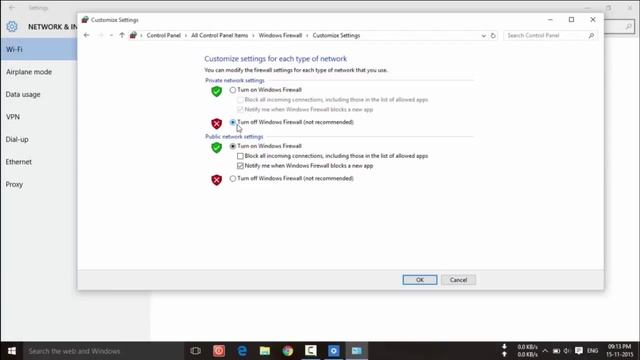The height and width of the screenshot is (360, 640).
Task: Check Block all incoming connections under public network
Action: coord(240,156)
